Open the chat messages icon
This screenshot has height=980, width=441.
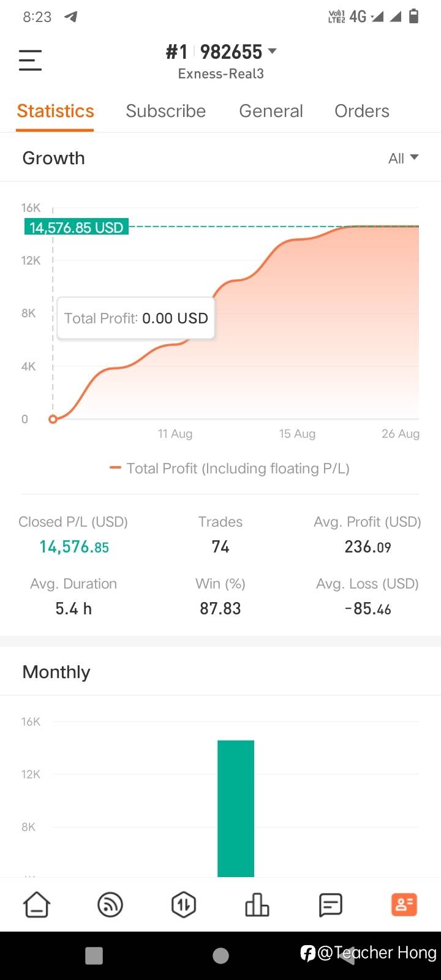(331, 905)
